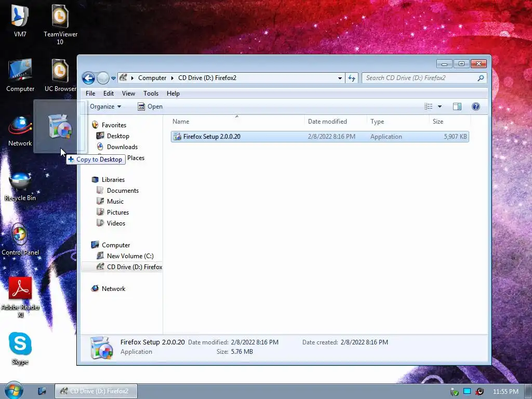Viewport: 532px width, 399px height.
Task: Open the File menu
Action: pyautogui.click(x=90, y=94)
